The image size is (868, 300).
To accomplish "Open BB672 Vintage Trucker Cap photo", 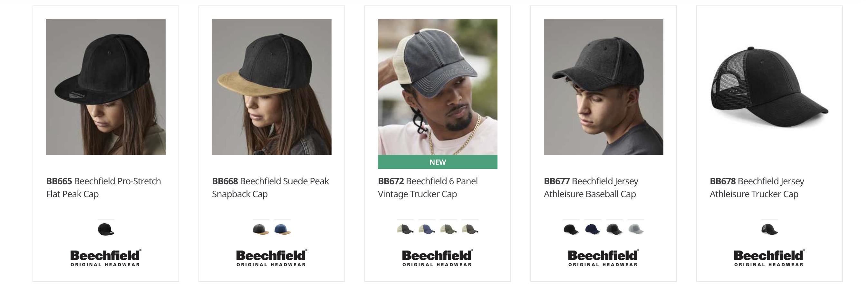I will tap(438, 87).
